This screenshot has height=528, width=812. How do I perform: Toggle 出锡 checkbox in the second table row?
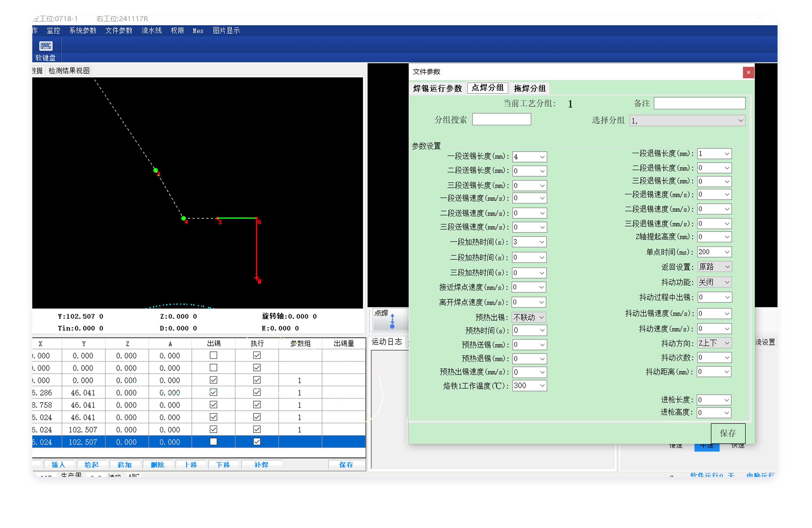[x=213, y=368]
